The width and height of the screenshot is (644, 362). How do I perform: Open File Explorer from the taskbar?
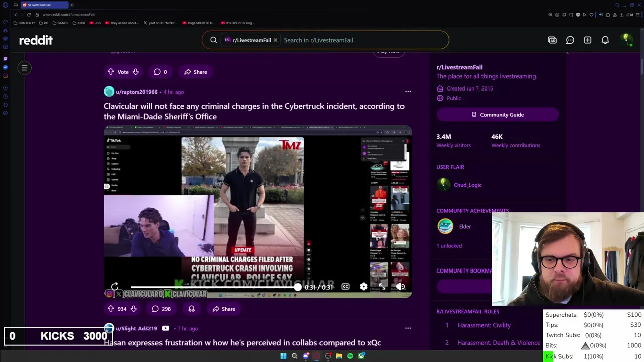[x=339, y=356]
